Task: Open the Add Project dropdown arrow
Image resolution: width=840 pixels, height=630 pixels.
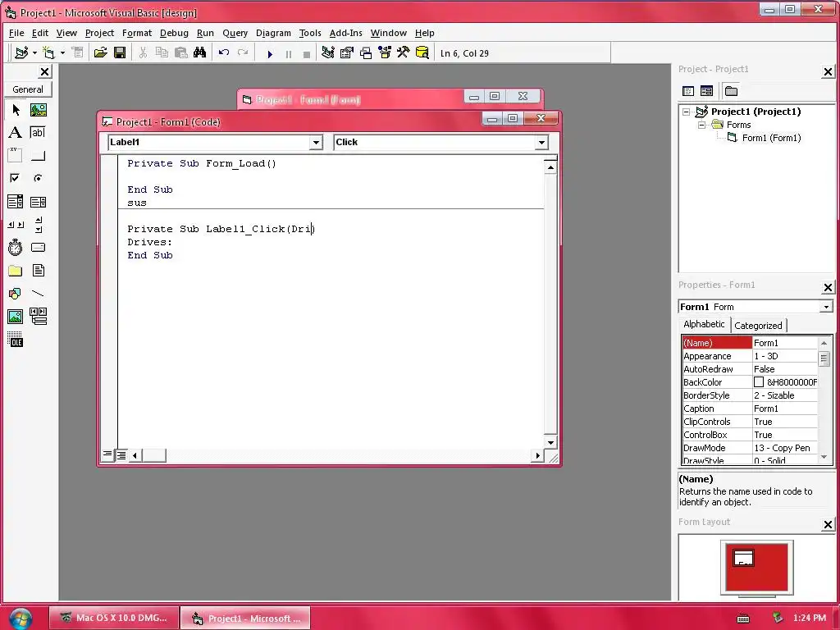Action: (x=34, y=53)
